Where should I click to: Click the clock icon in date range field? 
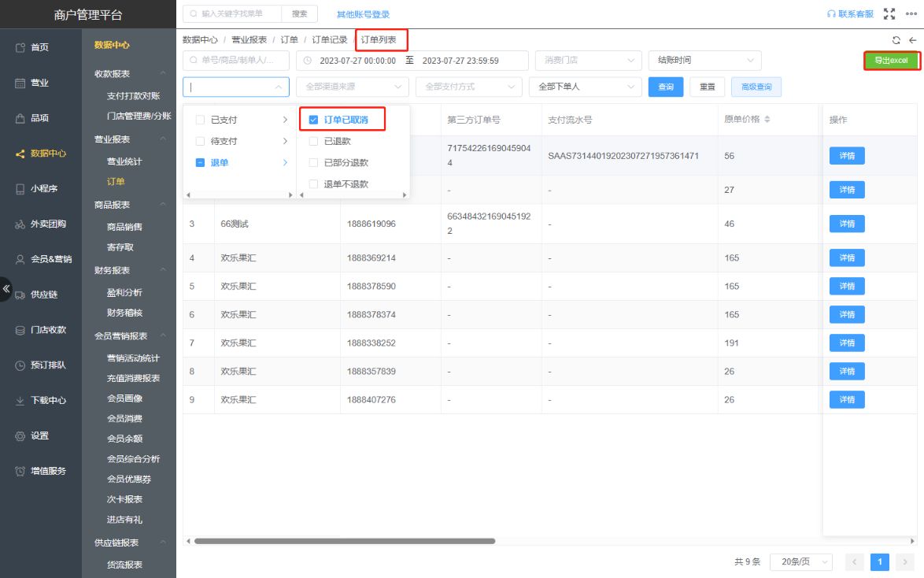pos(307,60)
